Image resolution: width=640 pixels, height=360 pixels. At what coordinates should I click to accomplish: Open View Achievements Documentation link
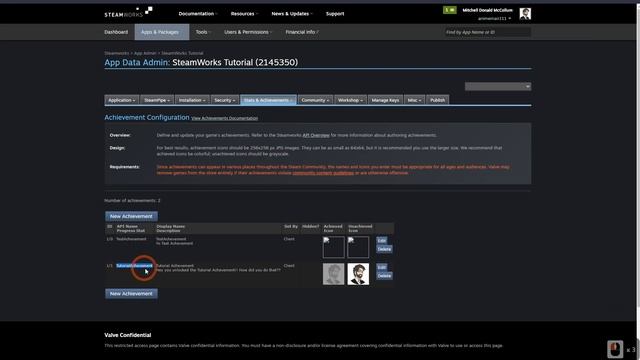(224, 118)
